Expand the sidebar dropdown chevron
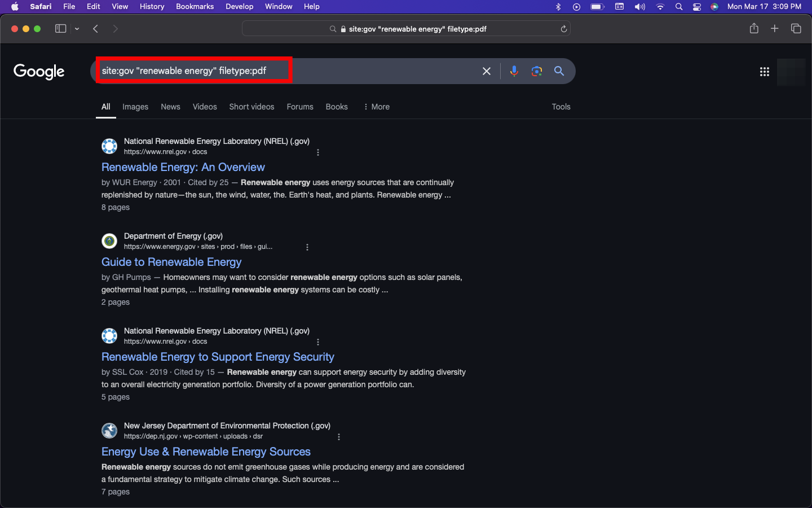Image resolution: width=812 pixels, height=508 pixels. pyautogui.click(x=77, y=29)
